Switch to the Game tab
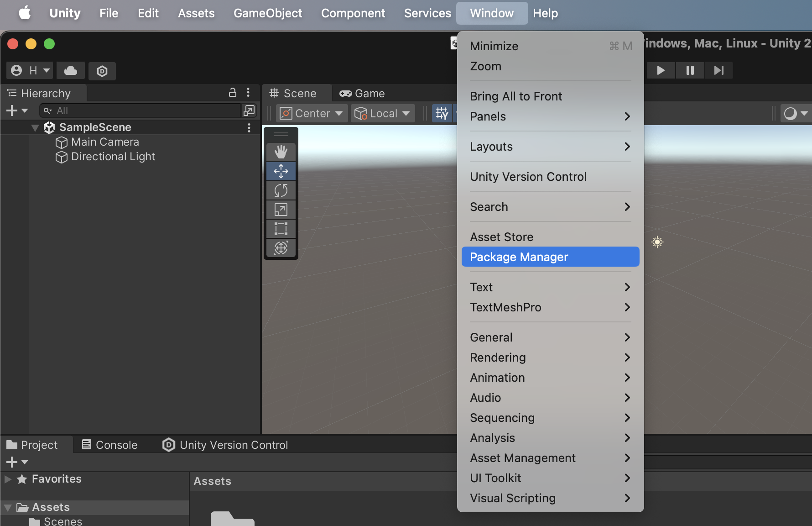This screenshot has height=526, width=812. click(x=362, y=93)
